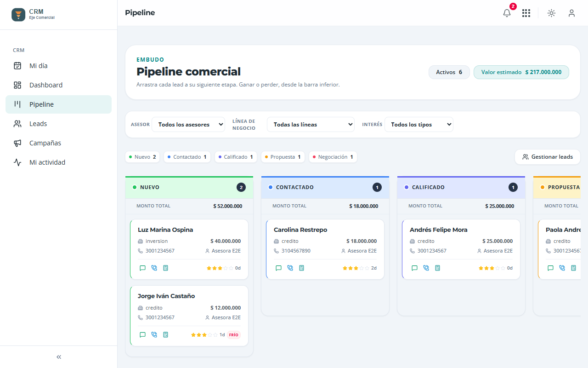This screenshot has height=368, width=588.
Task: Click the Negociación 1 stage chip
Action: point(333,157)
